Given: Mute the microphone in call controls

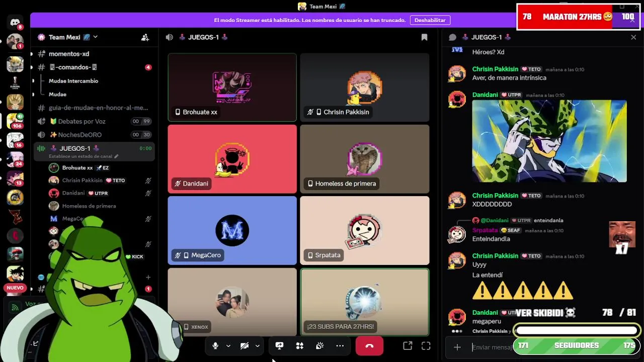Looking at the screenshot, I should pos(215,346).
